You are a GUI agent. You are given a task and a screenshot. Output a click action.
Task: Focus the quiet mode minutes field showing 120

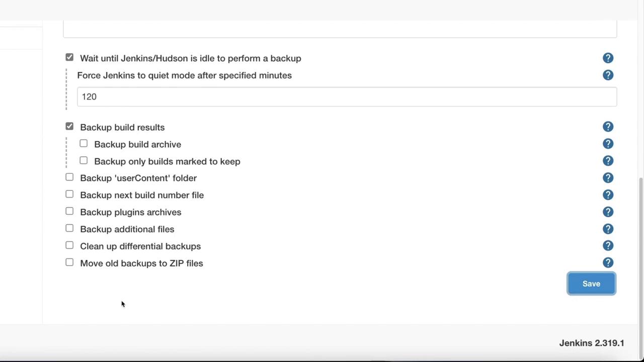(x=347, y=97)
